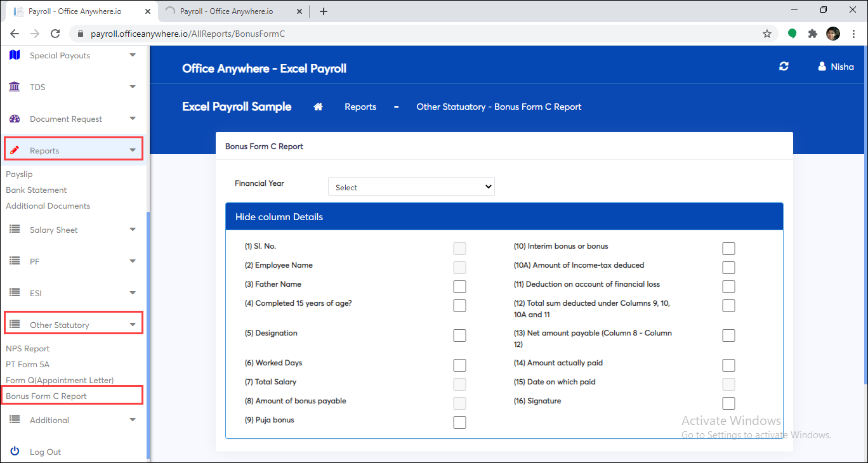Tick Deduction on account of financial loss checkbox
Image resolution: width=868 pixels, height=463 pixels.
(x=729, y=287)
